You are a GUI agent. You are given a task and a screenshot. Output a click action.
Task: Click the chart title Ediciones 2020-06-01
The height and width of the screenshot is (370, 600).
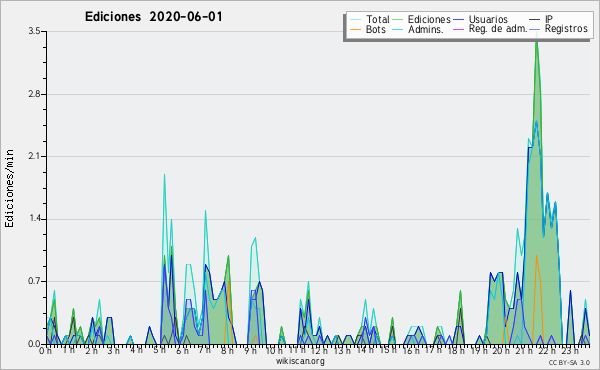[153, 17]
